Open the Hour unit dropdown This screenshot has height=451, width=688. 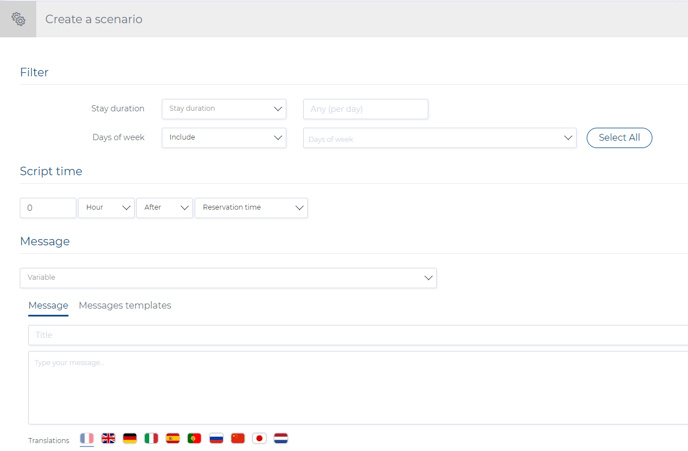click(106, 208)
